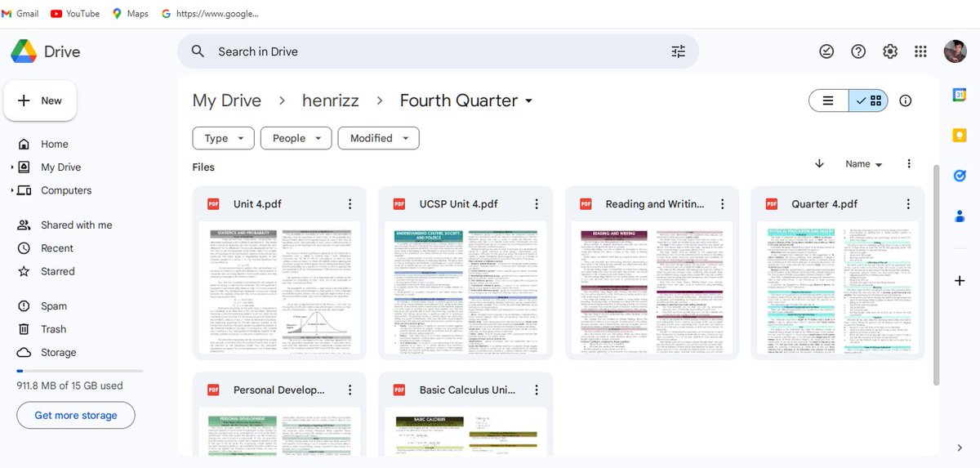Switch to list layout view
Image resolution: width=980 pixels, height=468 pixels.
pyautogui.click(x=829, y=100)
